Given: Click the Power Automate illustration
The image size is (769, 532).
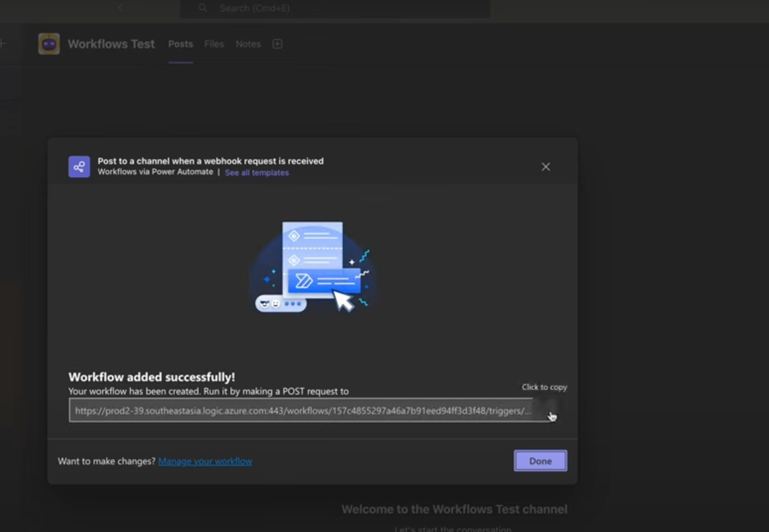Looking at the screenshot, I should (312, 267).
